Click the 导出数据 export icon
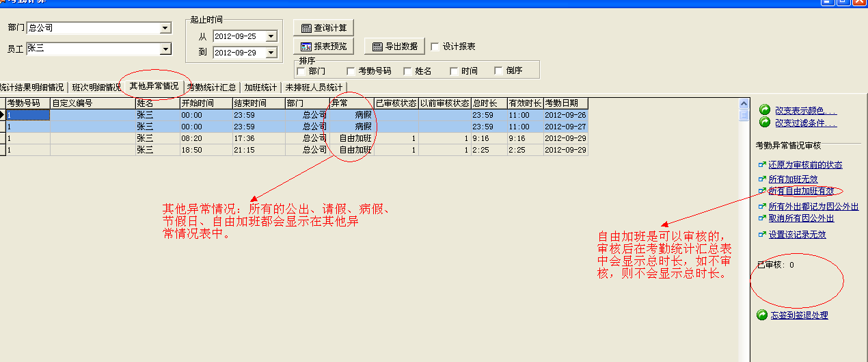868x362 pixels. pos(377,47)
